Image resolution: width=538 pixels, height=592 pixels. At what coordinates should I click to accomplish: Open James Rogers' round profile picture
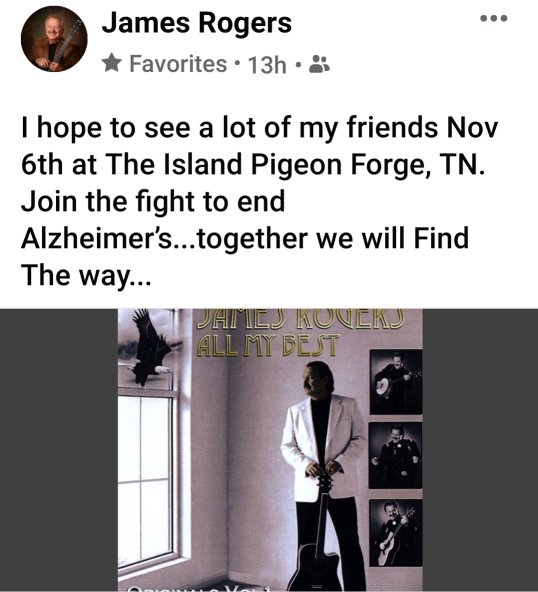pyautogui.click(x=54, y=39)
